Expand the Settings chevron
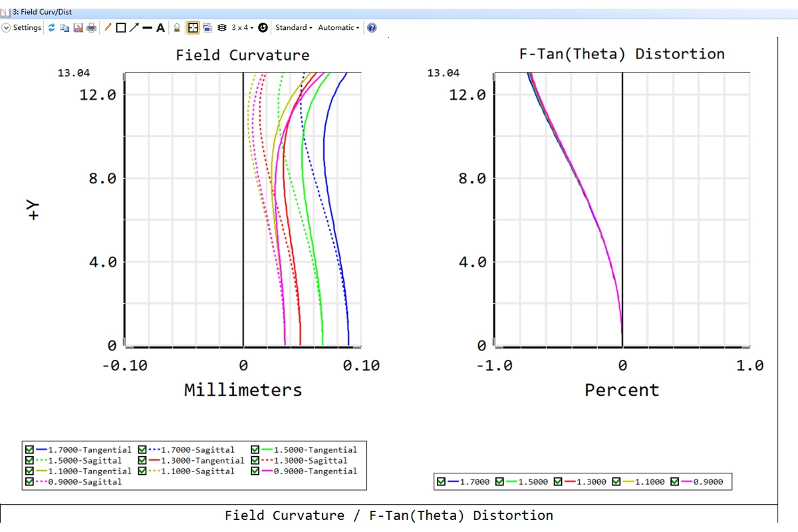The height and width of the screenshot is (532, 798). coord(7,28)
